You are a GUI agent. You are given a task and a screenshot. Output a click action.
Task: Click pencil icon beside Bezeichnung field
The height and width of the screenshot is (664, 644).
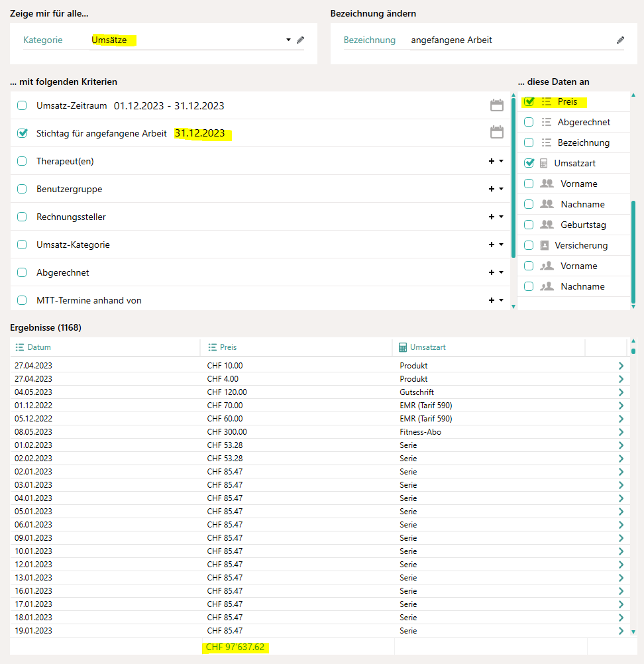620,40
